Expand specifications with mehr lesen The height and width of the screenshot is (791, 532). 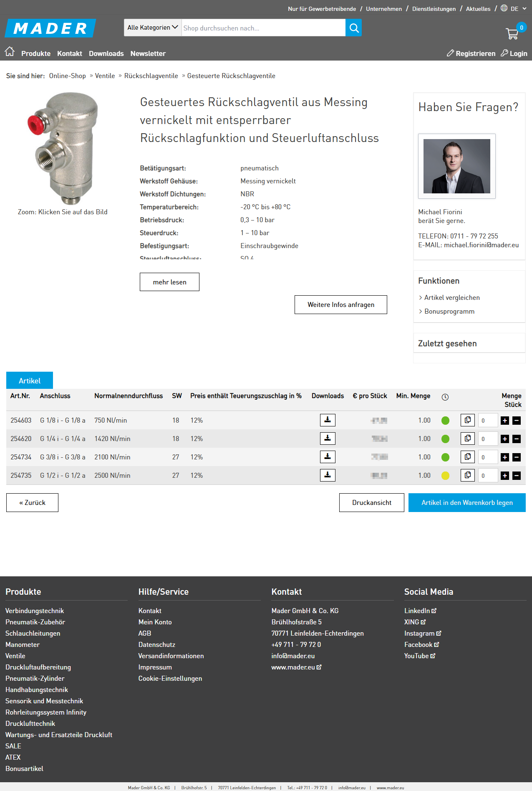coord(169,282)
